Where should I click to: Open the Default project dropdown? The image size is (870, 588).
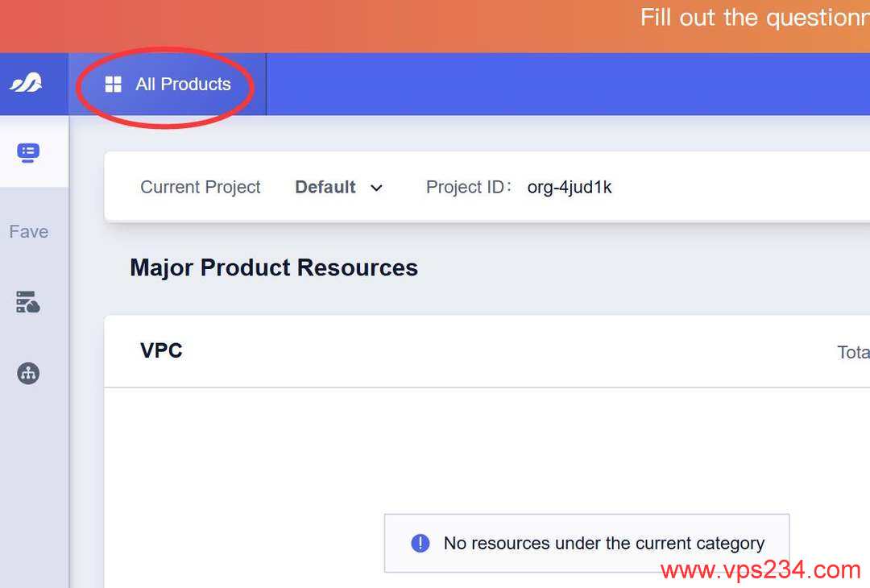pos(338,188)
